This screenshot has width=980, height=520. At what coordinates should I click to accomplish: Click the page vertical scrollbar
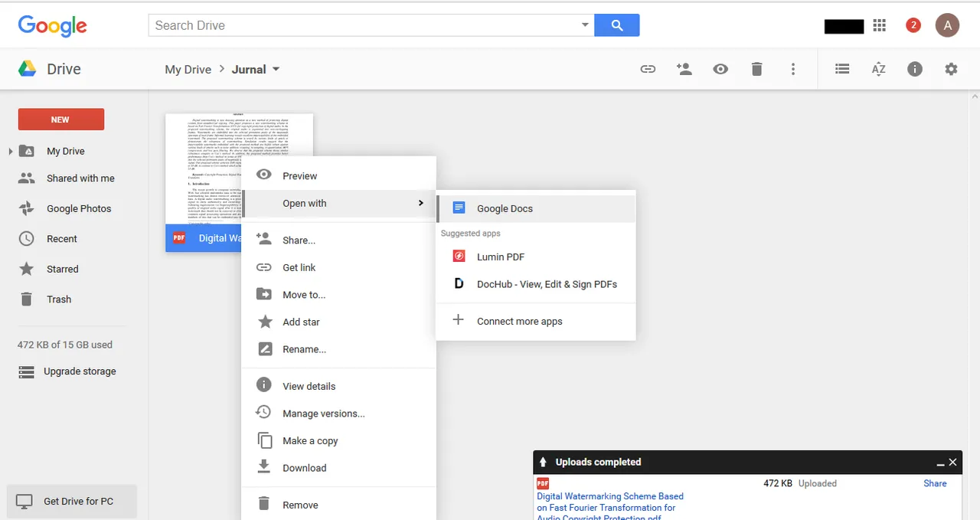(975, 305)
